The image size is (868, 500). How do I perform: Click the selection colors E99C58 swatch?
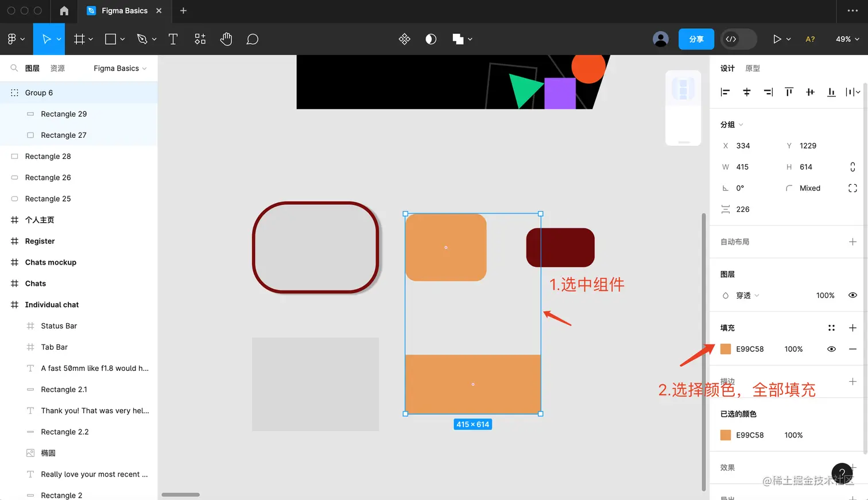(x=726, y=435)
